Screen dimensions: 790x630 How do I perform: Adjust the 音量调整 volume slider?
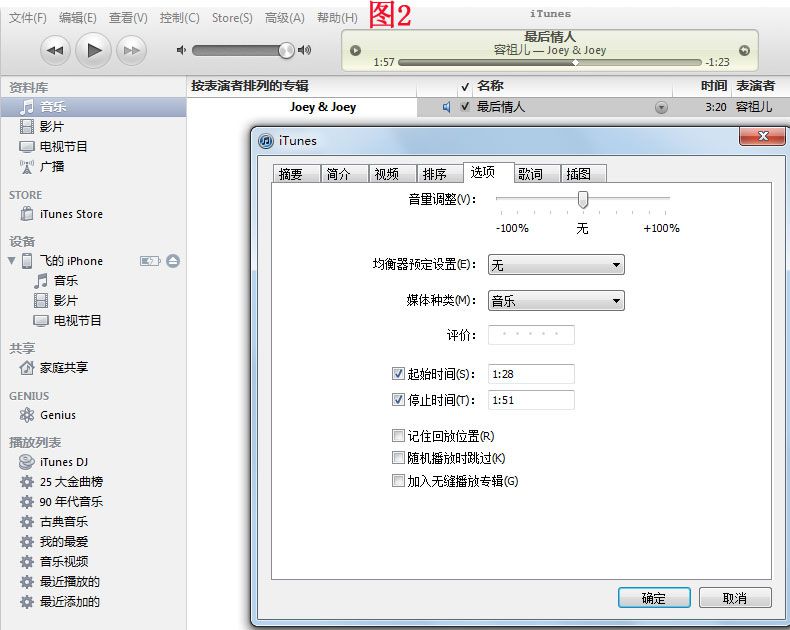(583, 200)
